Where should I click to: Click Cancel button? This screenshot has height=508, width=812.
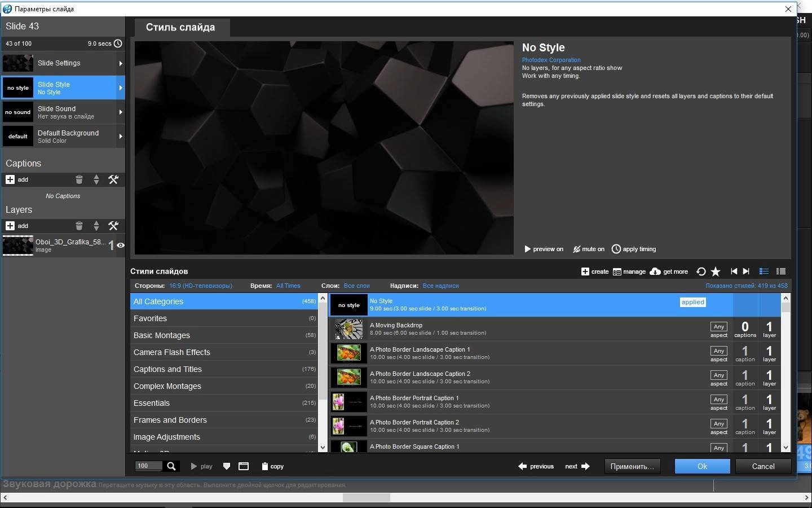click(x=763, y=466)
